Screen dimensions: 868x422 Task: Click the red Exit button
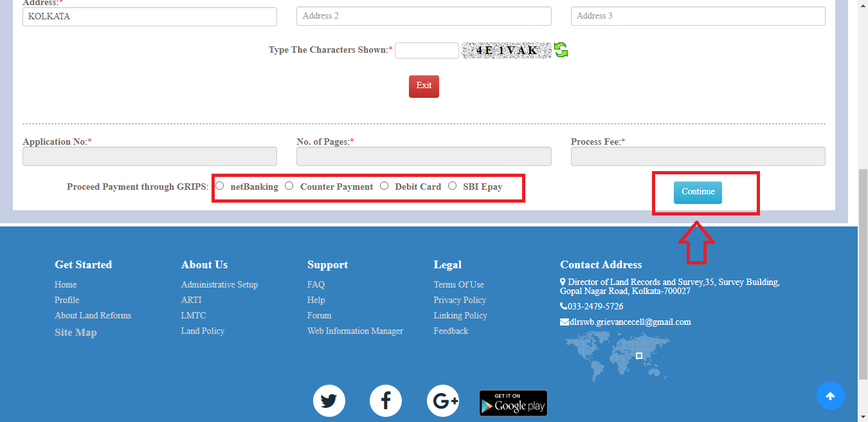424,86
